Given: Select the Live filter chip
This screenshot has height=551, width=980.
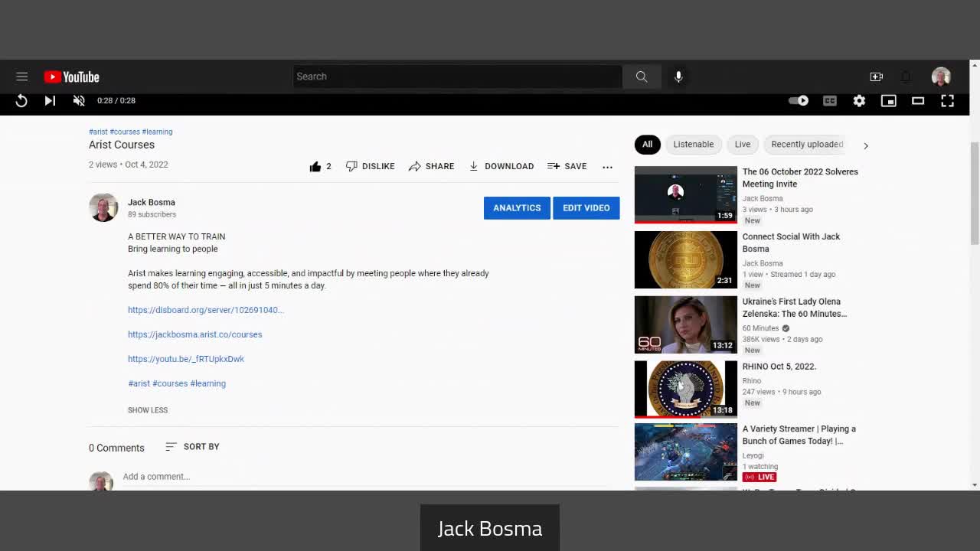Looking at the screenshot, I should point(743,144).
